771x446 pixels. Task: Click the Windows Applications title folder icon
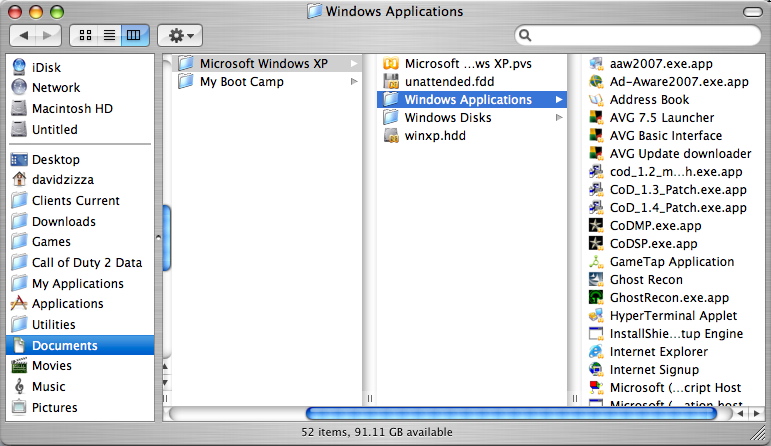click(x=315, y=11)
